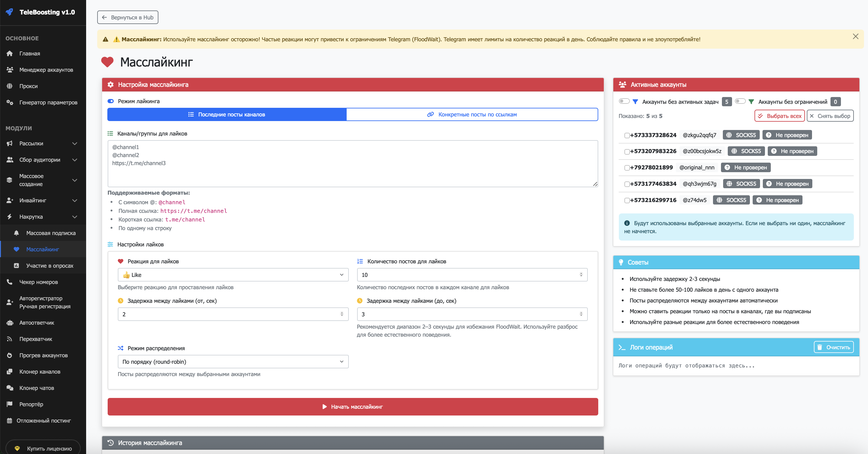The image size is (868, 454).
Task: Open number checker via the phone icon
Action: [10, 282]
